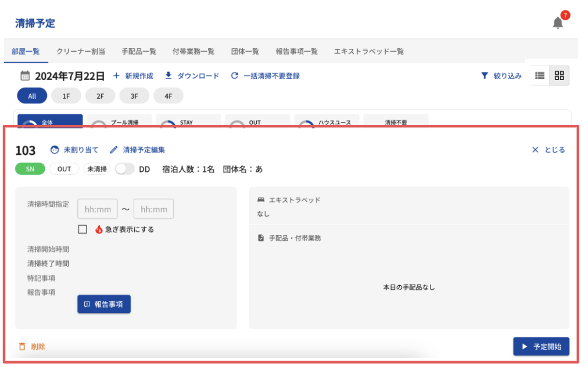Image resolution: width=588 pixels, height=367 pixels.
Task: Click 削除 trash link
Action: pos(32,346)
